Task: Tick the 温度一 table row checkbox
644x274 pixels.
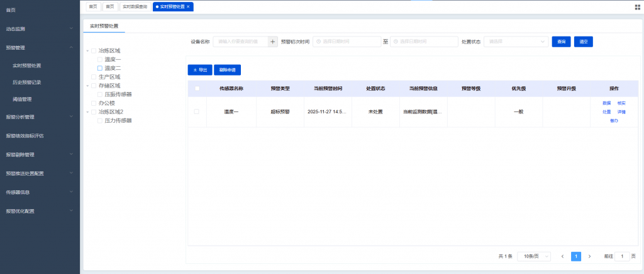Action: click(197, 111)
